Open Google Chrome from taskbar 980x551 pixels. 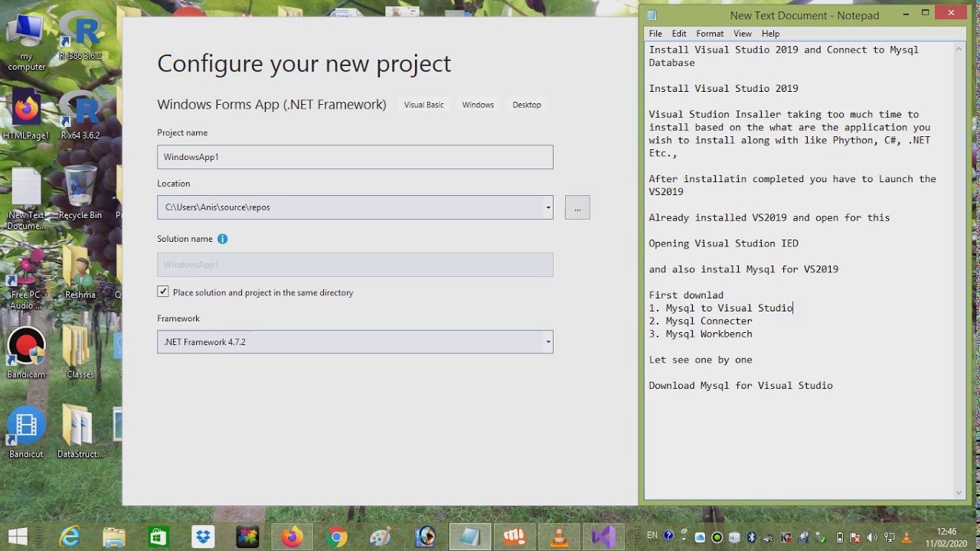(x=336, y=537)
